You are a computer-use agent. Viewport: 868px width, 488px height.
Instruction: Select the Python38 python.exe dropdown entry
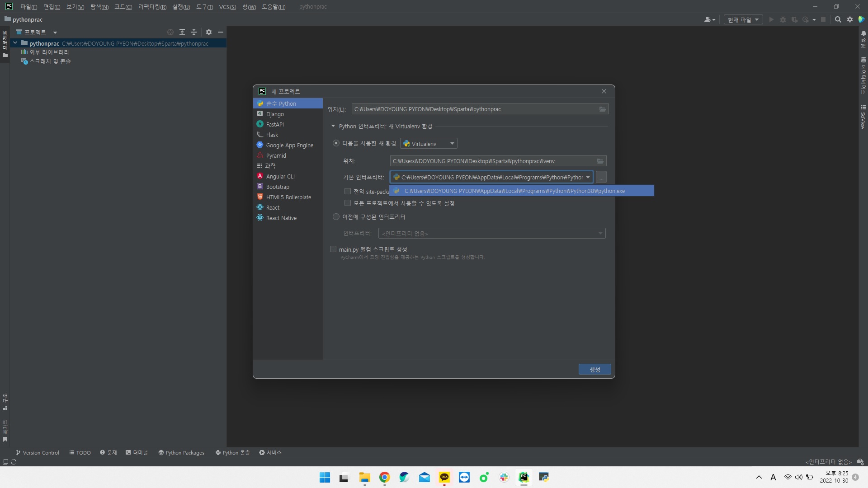click(522, 191)
